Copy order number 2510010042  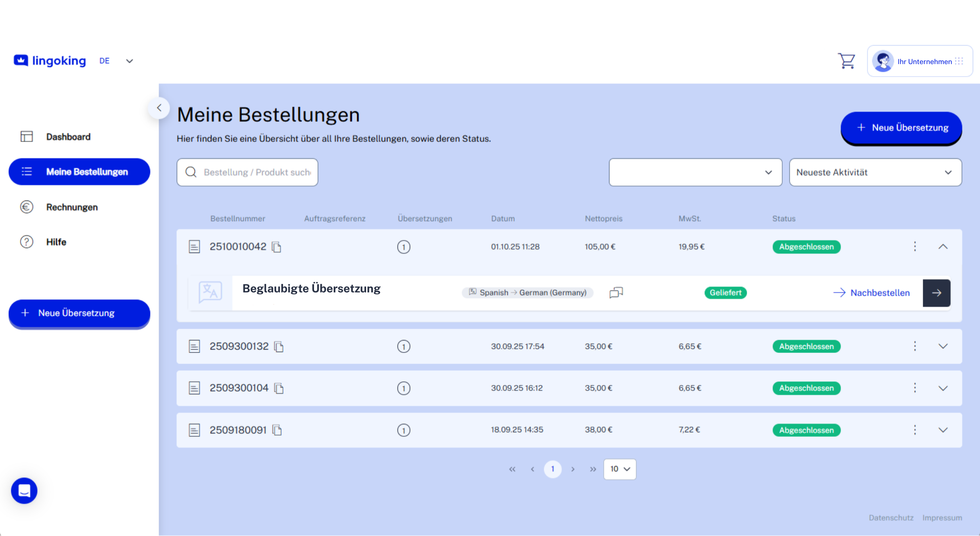click(x=276, y=247)
